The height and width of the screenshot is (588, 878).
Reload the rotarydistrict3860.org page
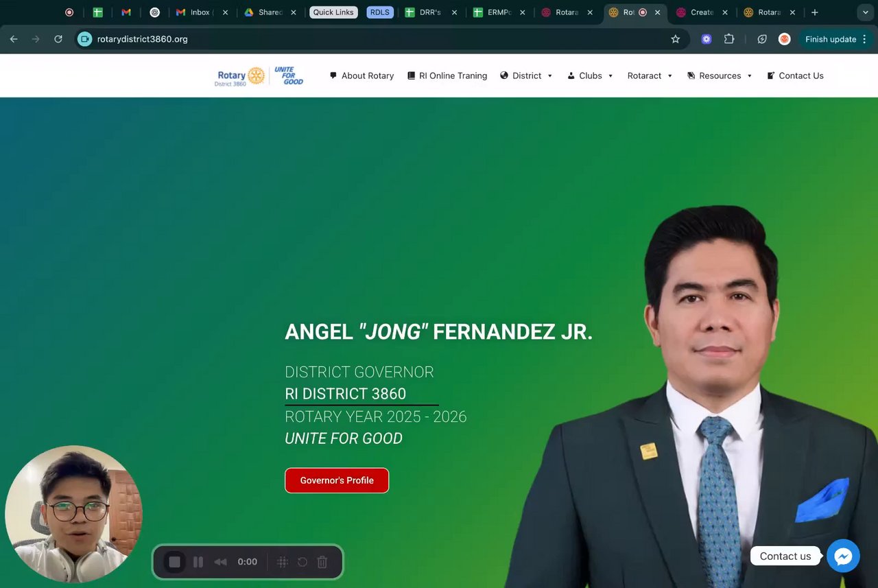click(x=58, y=39)
